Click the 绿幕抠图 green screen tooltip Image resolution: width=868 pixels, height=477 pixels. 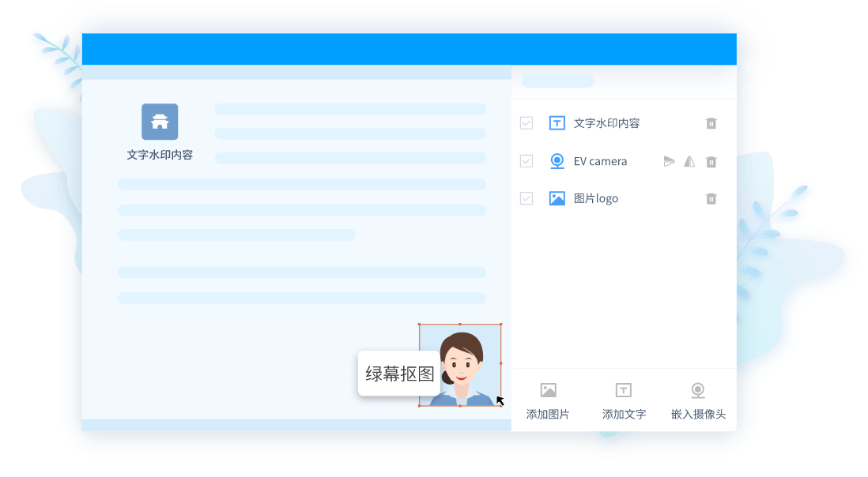click(398, 373)
